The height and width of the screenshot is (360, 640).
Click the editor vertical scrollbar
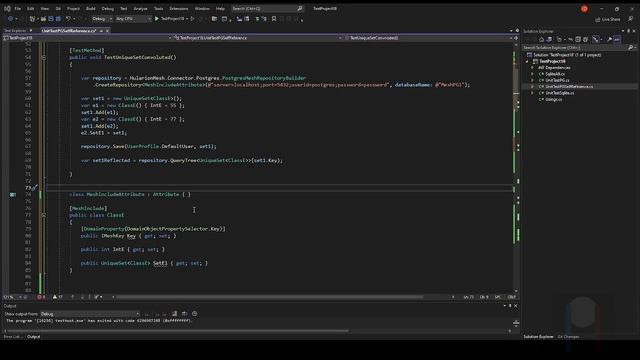516,167
